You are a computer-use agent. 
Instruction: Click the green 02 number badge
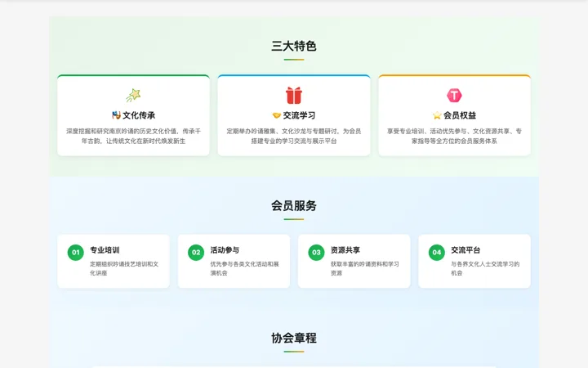point(196,253)
